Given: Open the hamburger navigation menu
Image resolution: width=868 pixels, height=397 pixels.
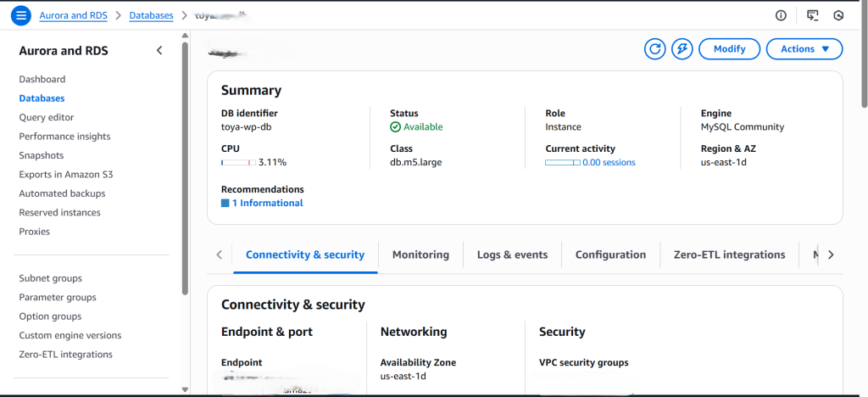Looking at the screenshot, I should [20, 15].
